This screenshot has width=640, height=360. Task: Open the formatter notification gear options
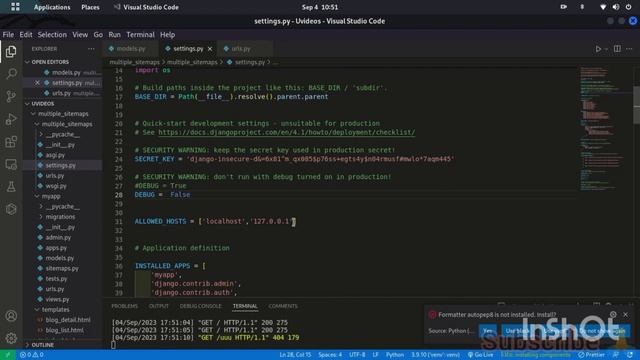613,314
